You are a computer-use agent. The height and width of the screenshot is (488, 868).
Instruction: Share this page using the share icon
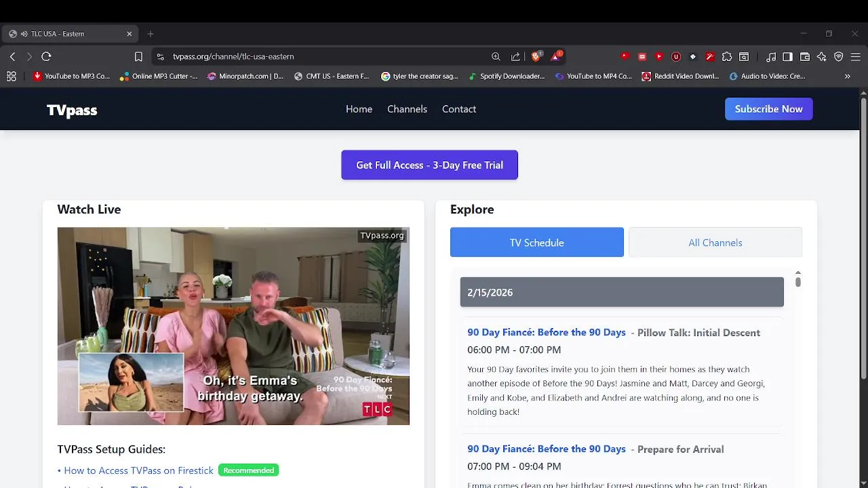pyautogui.click(x=515, y=57)
